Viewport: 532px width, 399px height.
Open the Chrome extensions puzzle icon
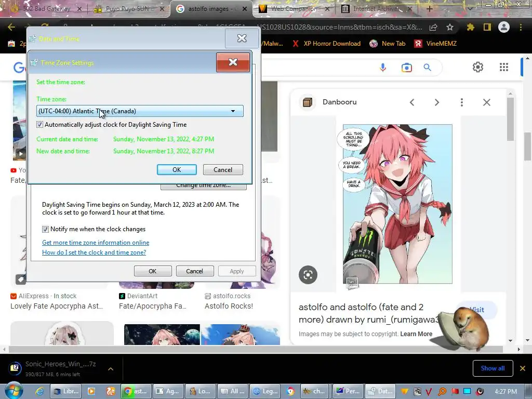470,27
